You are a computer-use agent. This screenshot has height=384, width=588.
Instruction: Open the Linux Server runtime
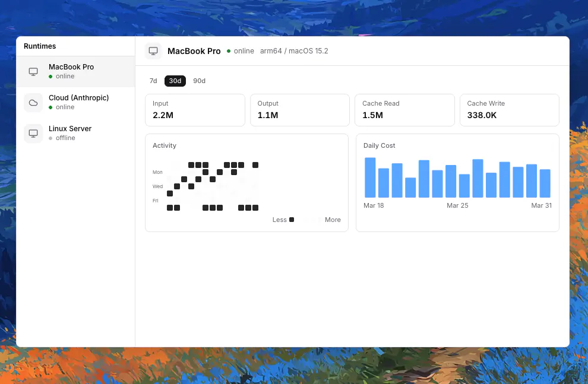pyautogui.click(x=75, y=133)
